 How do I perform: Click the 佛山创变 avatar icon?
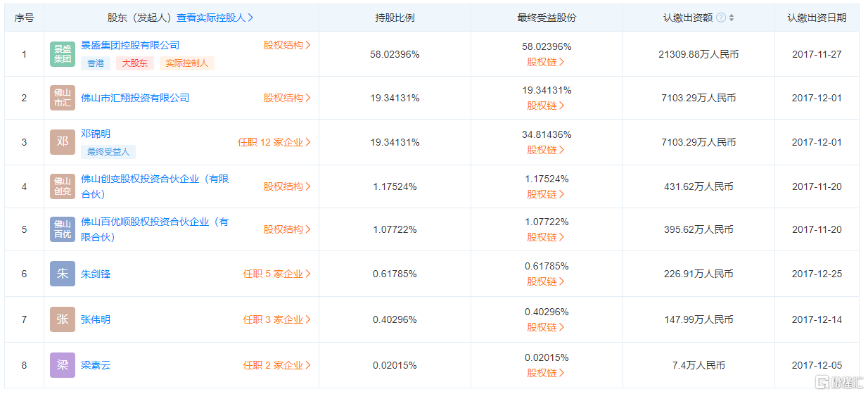pos(63,186)
